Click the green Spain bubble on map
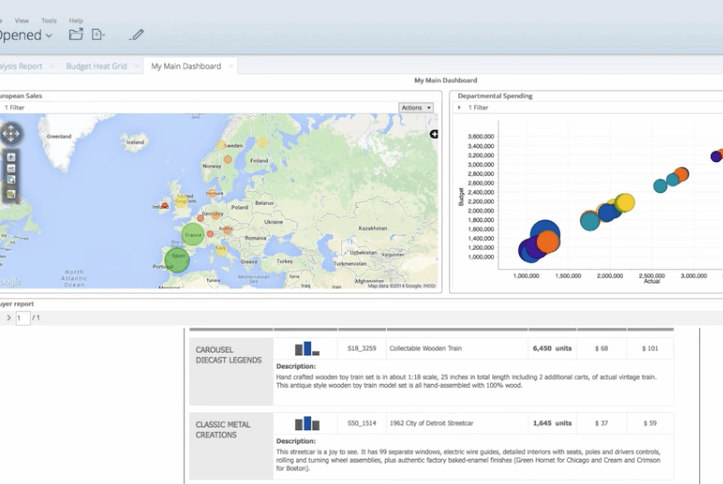The image size is (723, 484). click(x=177, y=260)
